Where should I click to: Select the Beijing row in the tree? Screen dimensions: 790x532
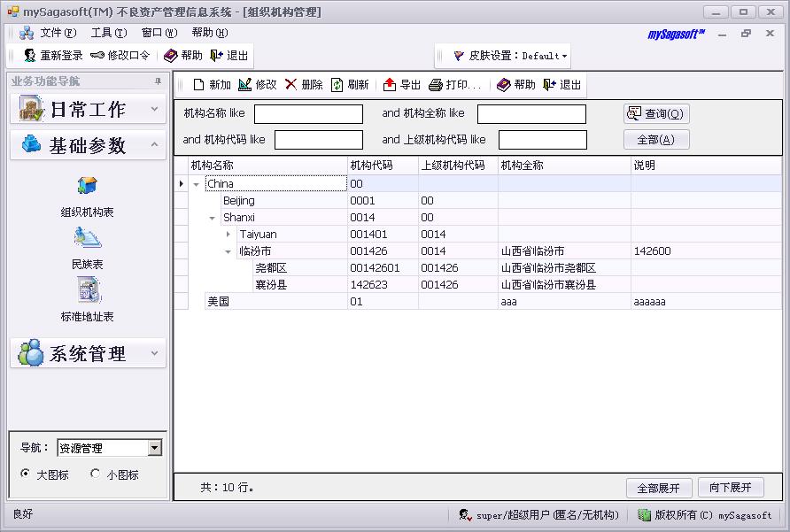coord(477,201)
